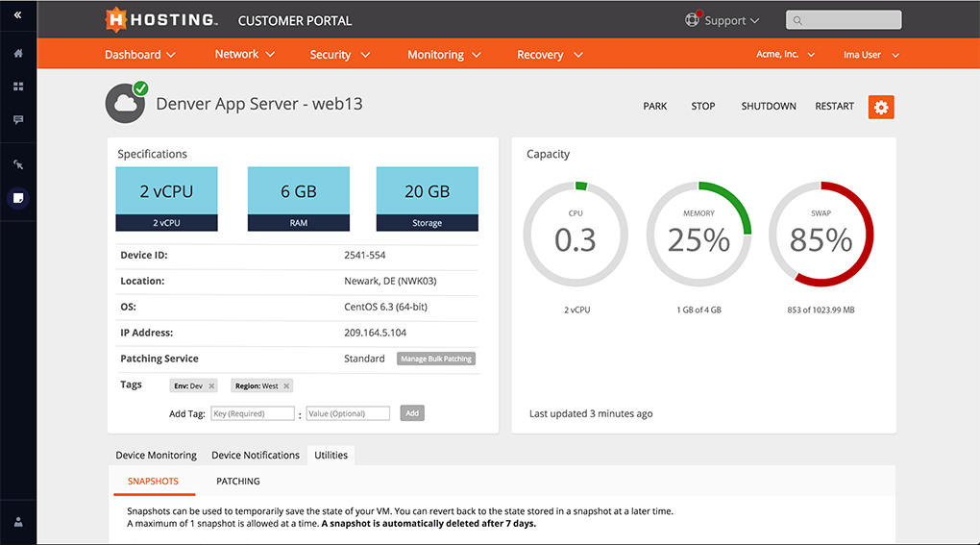
Task: Click the home icon in sidebar
Action: (x=18, y=54)
